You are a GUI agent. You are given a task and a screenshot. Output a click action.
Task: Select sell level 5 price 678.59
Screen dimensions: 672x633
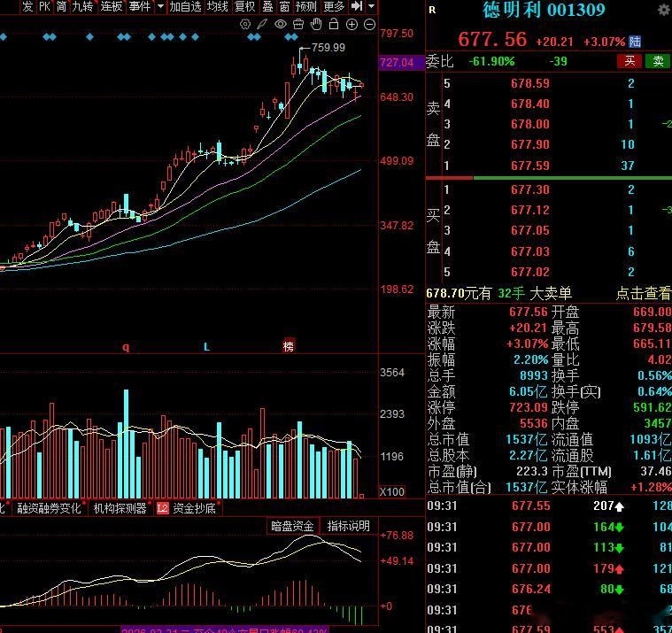tap(530, 83)
